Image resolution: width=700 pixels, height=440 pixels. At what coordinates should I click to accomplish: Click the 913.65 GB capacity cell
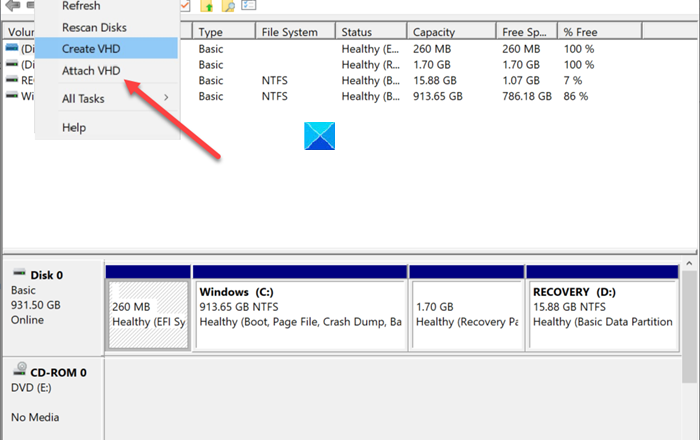point(438,96)
